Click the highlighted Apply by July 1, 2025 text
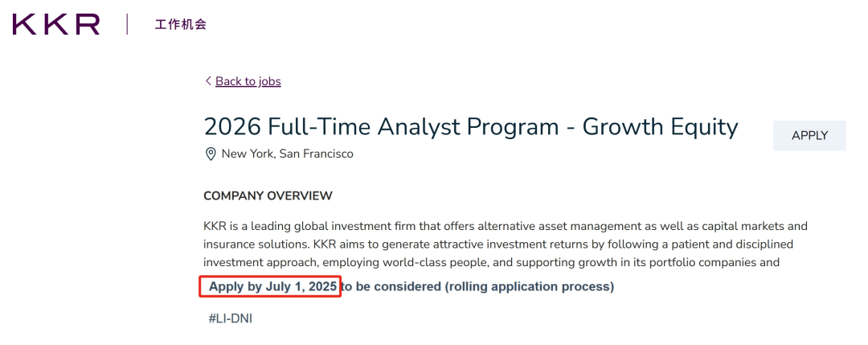 272,287
